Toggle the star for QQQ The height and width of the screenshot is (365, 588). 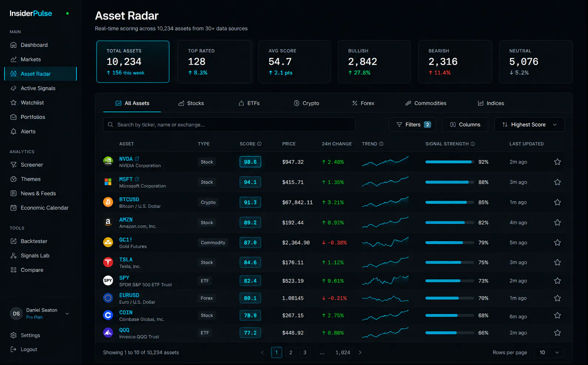[x=557, y=333]
